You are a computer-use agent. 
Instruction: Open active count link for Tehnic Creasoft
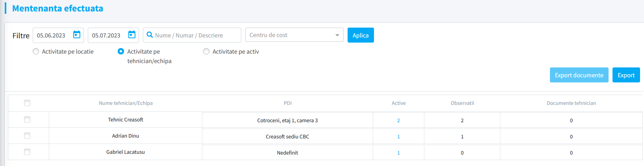pos(398,120)
